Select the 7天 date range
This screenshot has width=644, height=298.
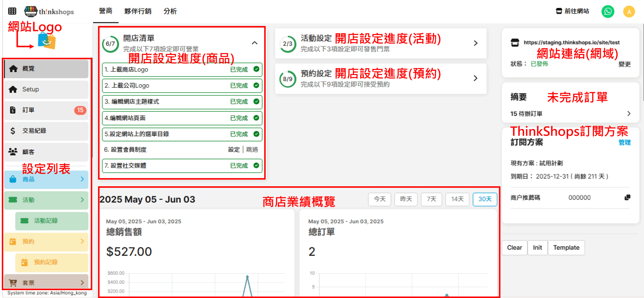pyautogui.click(x=431, y=199)
